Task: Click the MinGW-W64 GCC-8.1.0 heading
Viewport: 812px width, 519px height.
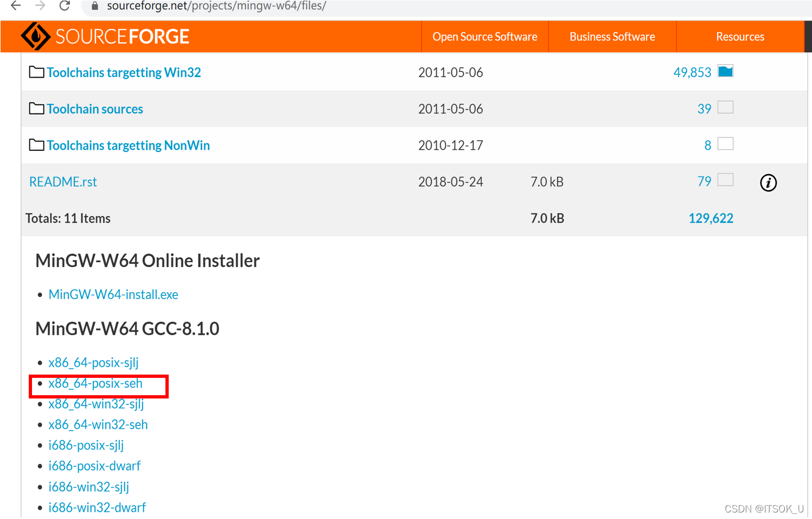Action: [x=127, y=328]
